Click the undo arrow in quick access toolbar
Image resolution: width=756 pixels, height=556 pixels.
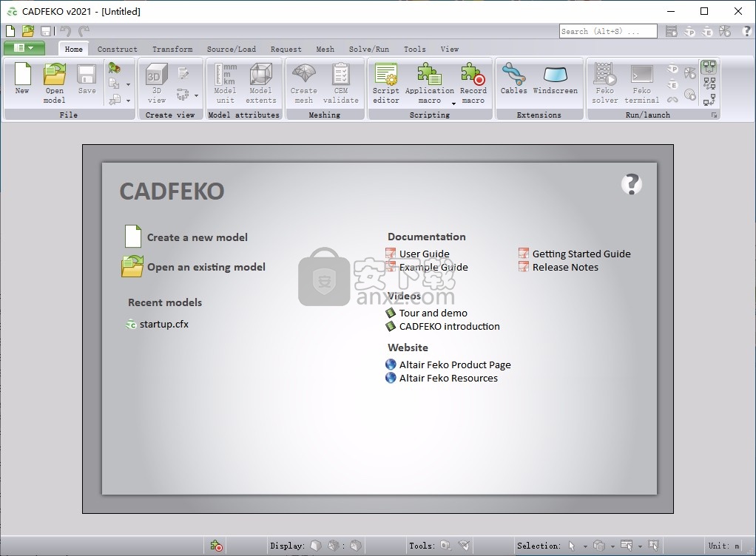[x=66, y=31]
